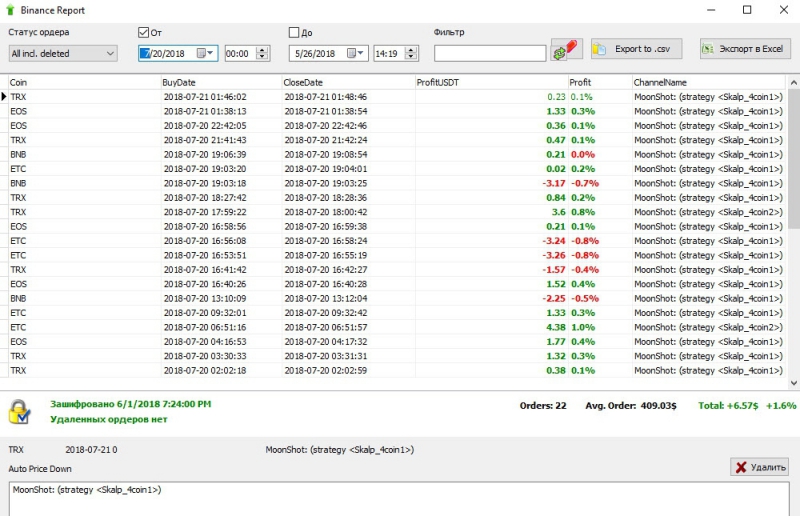The image size is (800, 516).
Task: Click close date 2018-07-20 19:08:54
Action: click(x=326, y=154)
